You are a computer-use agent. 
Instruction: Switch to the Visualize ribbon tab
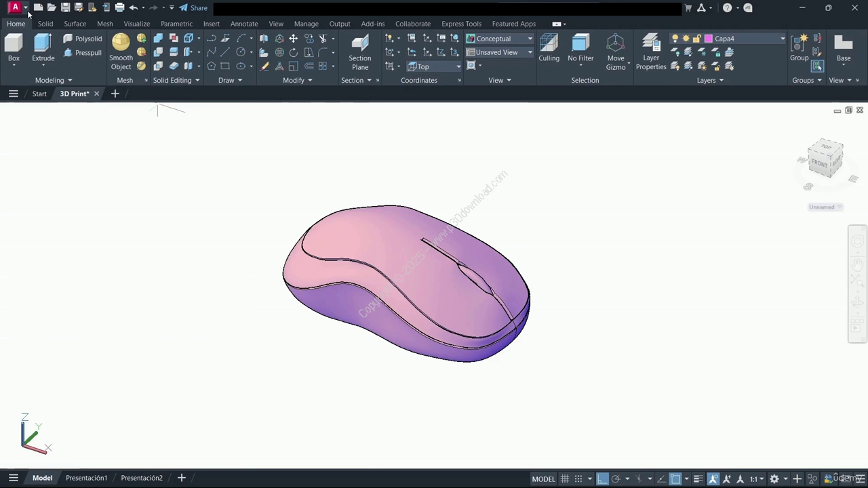click(136, 24)
